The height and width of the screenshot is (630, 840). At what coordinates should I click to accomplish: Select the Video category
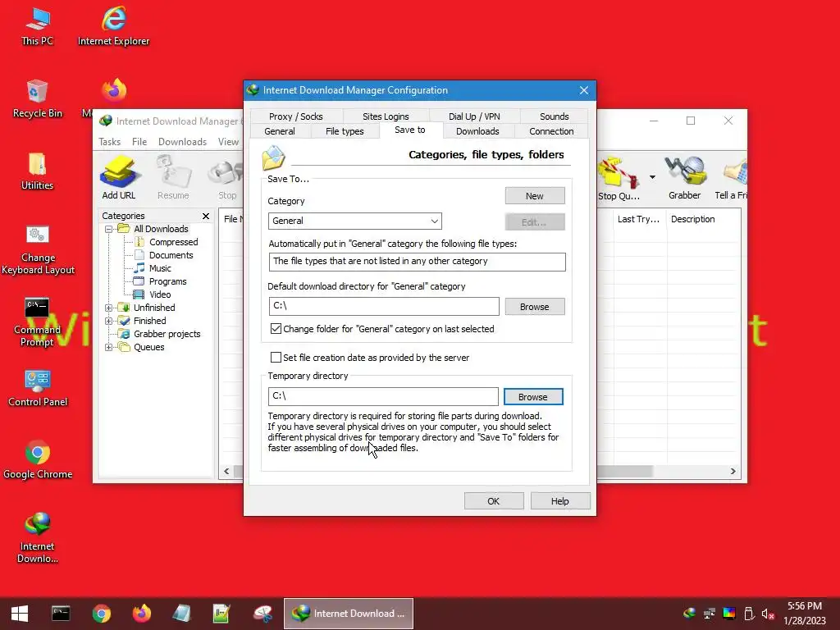coord(160,294)
